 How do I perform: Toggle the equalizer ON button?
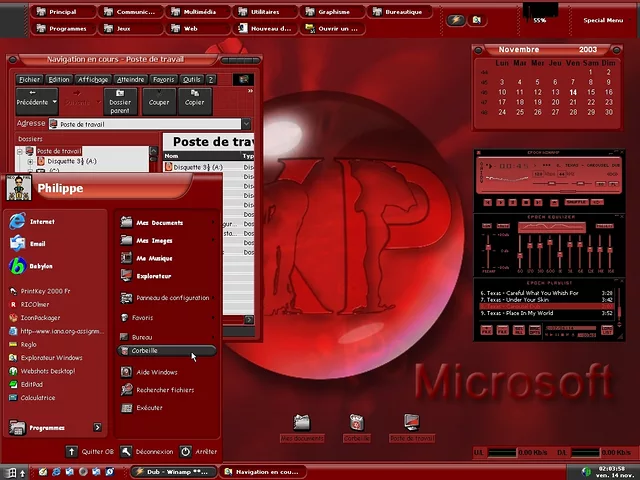[x=485, y=225]
